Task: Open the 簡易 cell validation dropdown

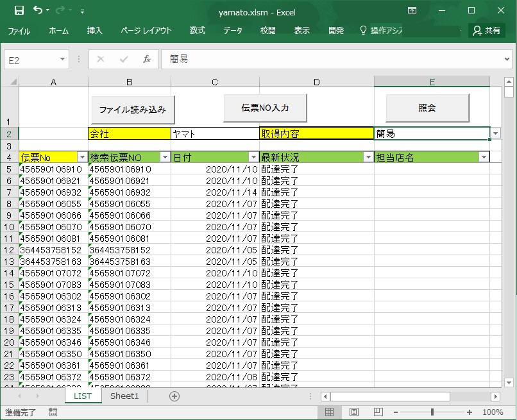Action: point(496,133)
